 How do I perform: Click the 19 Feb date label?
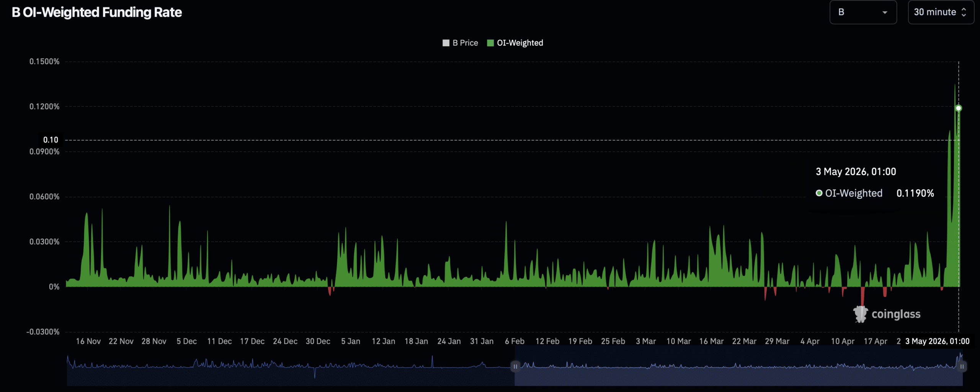580,341
